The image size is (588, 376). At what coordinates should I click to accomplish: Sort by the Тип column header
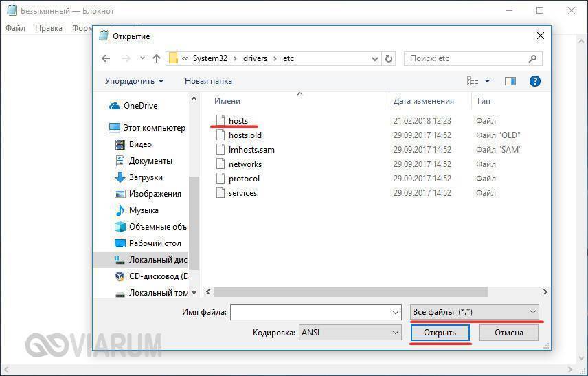(x=483, y=101)
